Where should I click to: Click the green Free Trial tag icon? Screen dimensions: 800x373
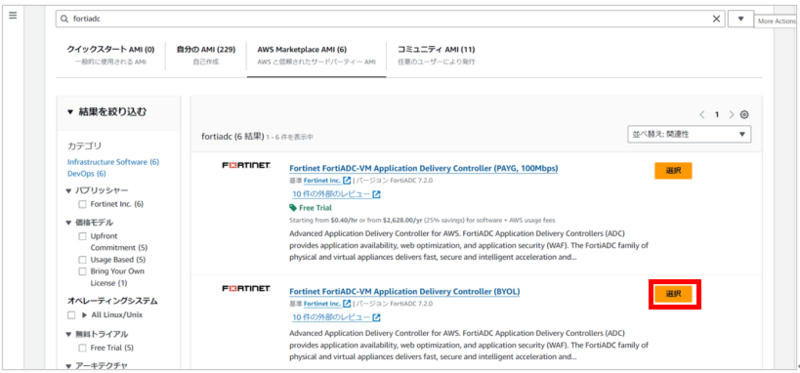click(292, 208)
